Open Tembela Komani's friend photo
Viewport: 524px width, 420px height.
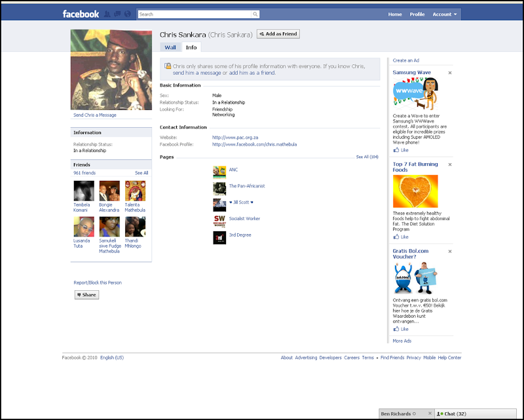pyautogui.click(x=84, y=191)
